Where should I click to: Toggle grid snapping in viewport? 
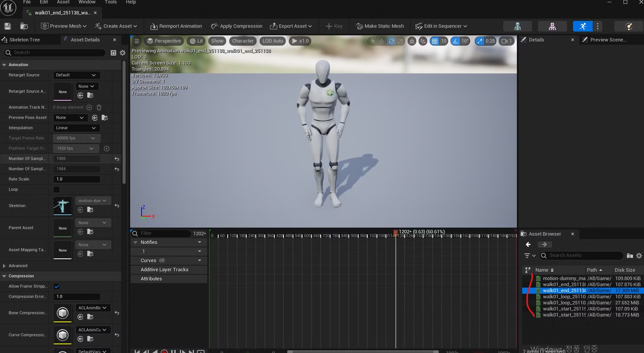[x=435, y=41]
